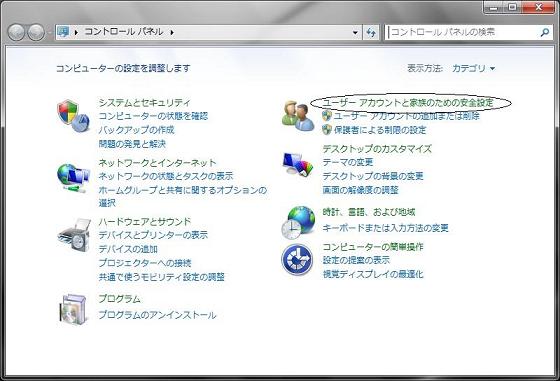This screenshot has height=381, width=560.
Task: Click the ネットワークとインターネット globe icon
Action: tap(73, 178)
